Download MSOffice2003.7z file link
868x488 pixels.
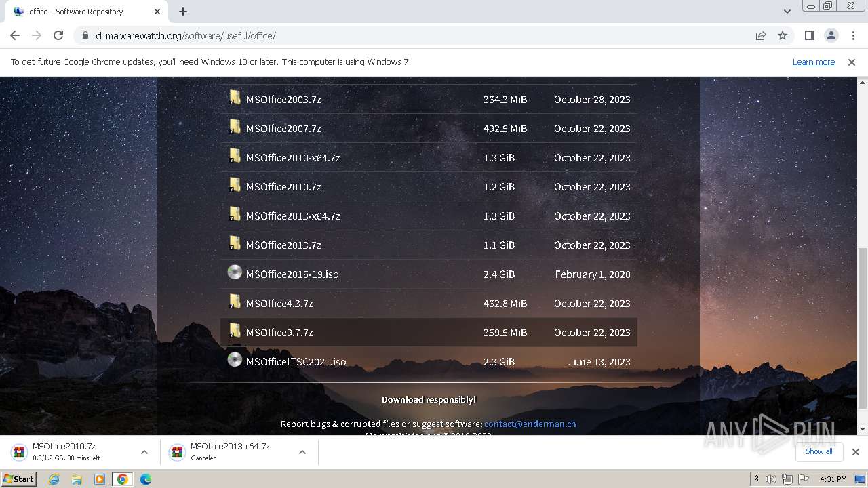point(283,99)
